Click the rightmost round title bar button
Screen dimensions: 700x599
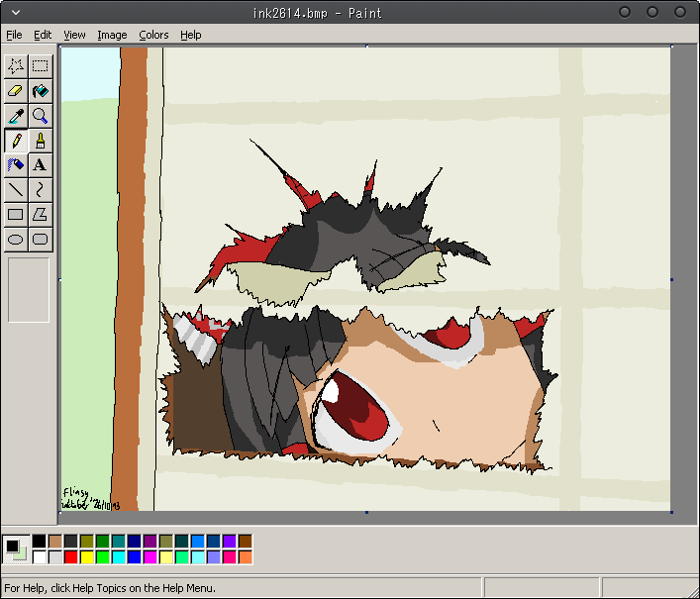[x=680, y=13]
